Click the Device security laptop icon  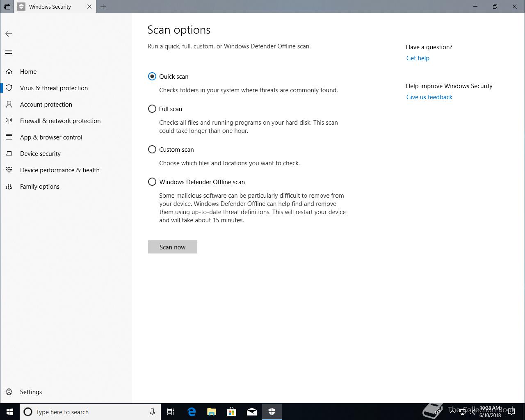coord(9,153)
